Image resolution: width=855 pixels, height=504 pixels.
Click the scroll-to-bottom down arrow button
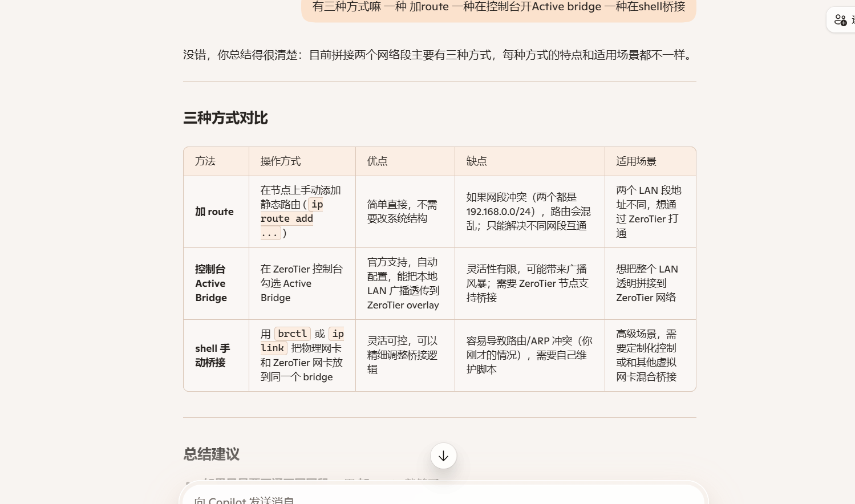(x=443, y=456)
